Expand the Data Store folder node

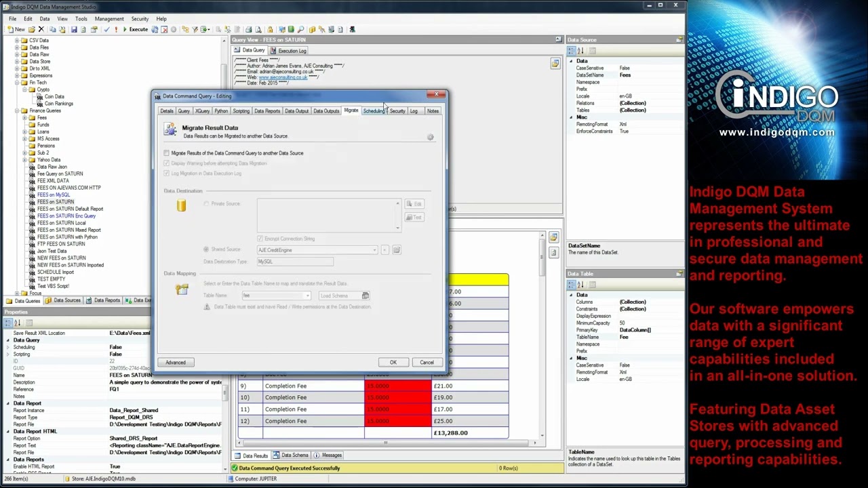pyautogui.click(x=16, y=61)
